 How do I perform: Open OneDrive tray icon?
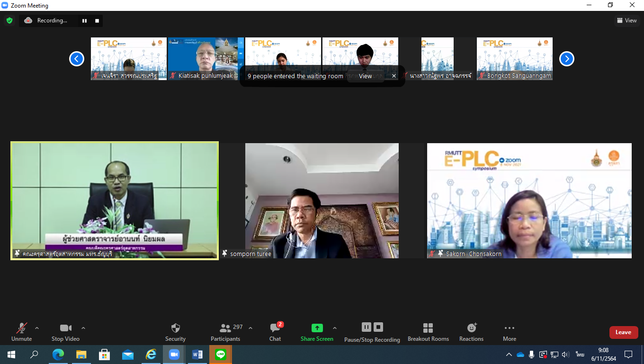pos(520,355)
